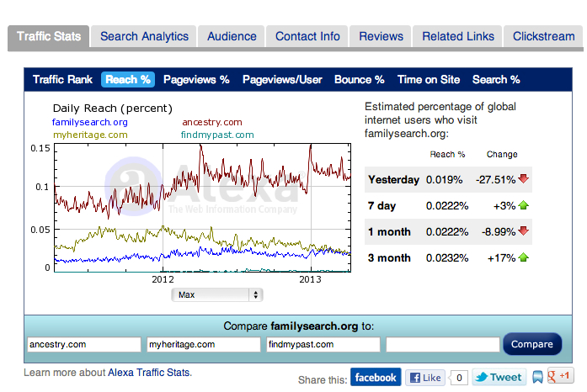The width and height of the screenshot is (587, 392).
Task: Click the -8.99% change value
Action: point(499,232)
